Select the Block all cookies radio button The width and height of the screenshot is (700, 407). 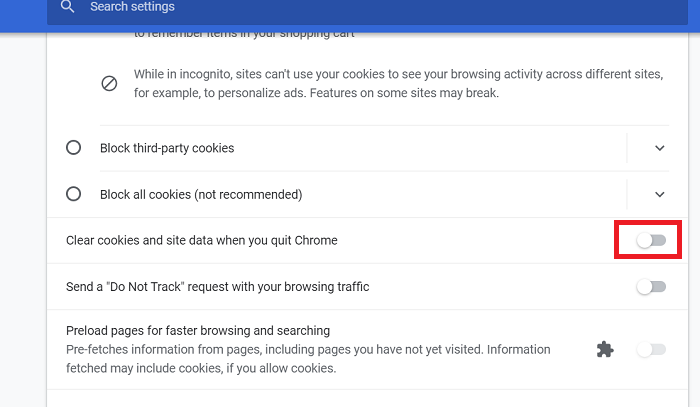pyautogui.click(x=73, y=194)
